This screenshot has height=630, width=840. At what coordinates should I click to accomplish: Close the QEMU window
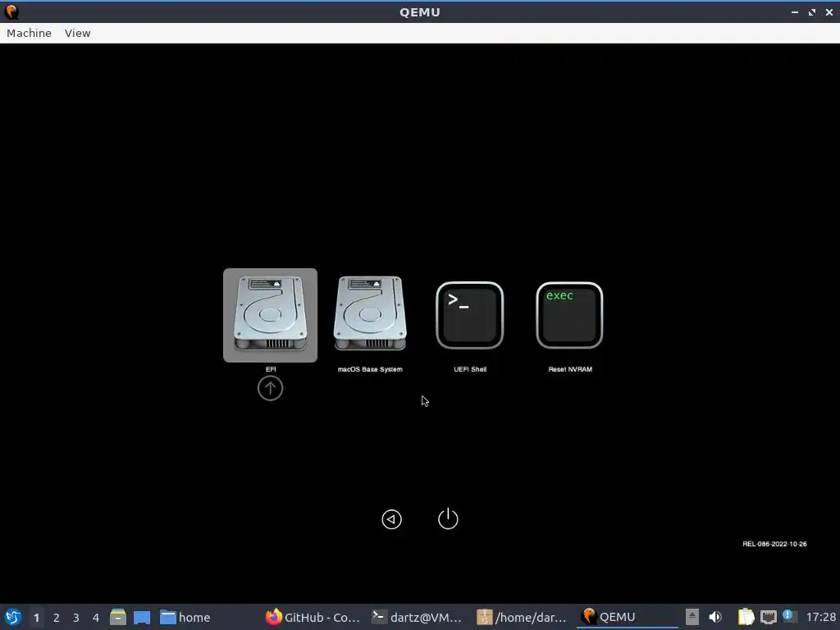click(829, 11)
